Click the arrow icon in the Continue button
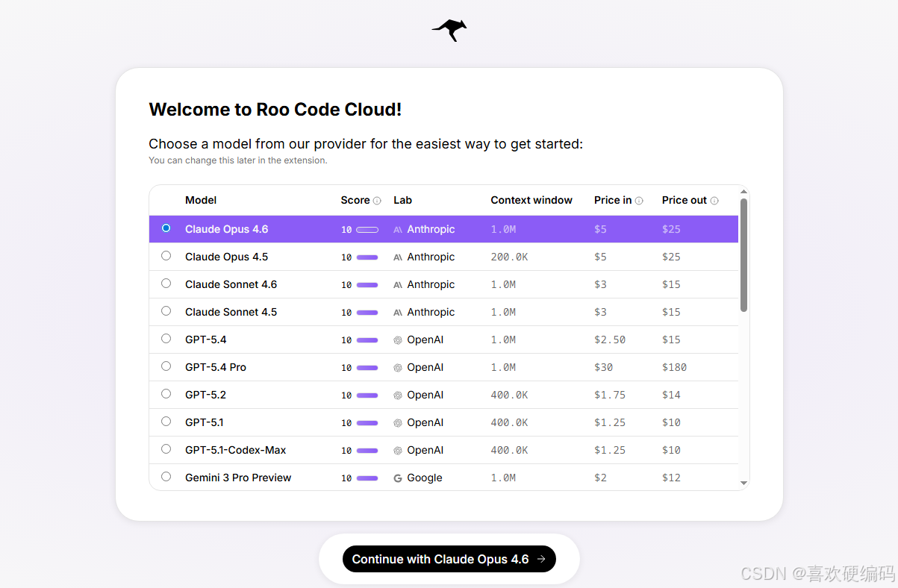The width and height of the screenshot is (898, 588). 541,559
